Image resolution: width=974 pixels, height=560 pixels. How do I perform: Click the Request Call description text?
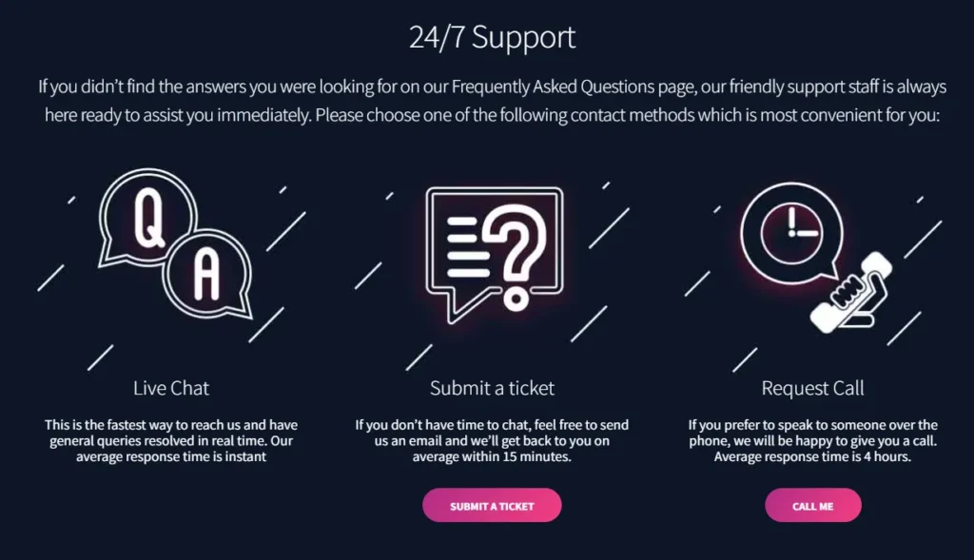(813, 439)
